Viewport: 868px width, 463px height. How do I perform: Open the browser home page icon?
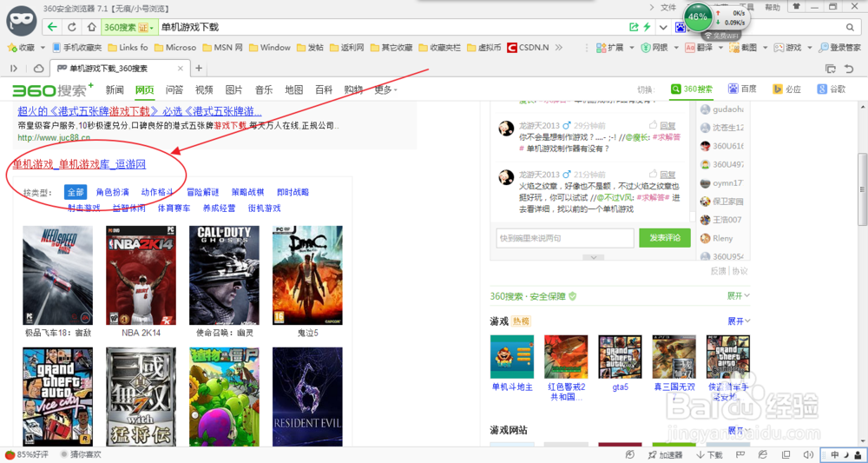92,27
